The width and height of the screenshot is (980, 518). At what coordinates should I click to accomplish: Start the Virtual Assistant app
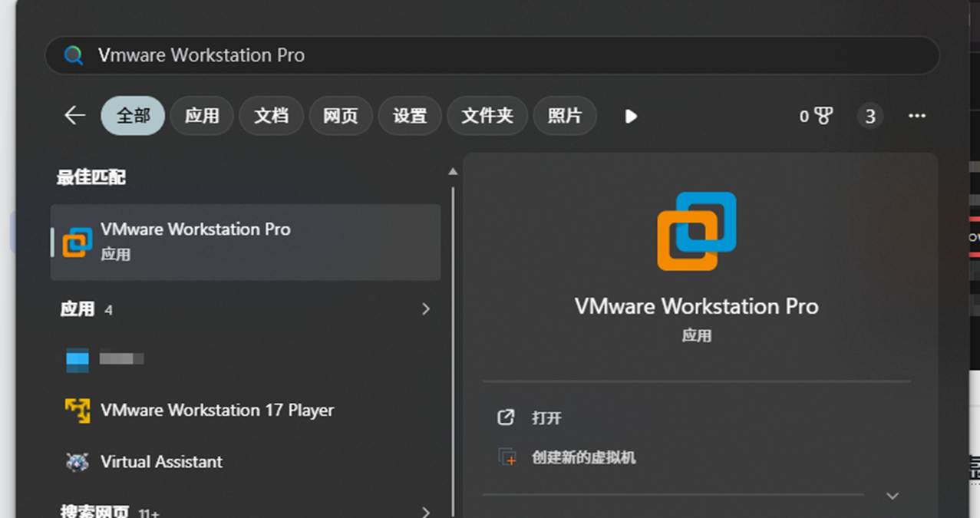point(160,461)
